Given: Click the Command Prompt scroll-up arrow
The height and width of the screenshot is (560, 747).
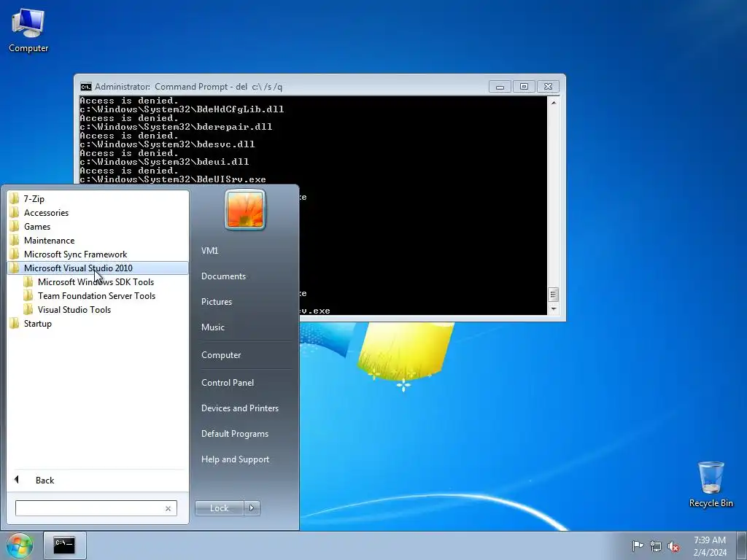Looking at the screenshot, I should click(553, 102).
